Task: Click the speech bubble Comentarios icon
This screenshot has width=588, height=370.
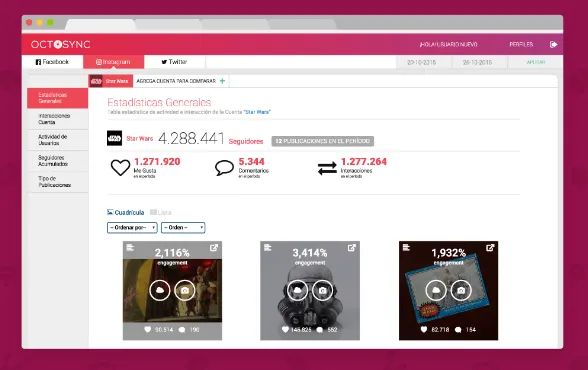Action: [x=224, y=168]
